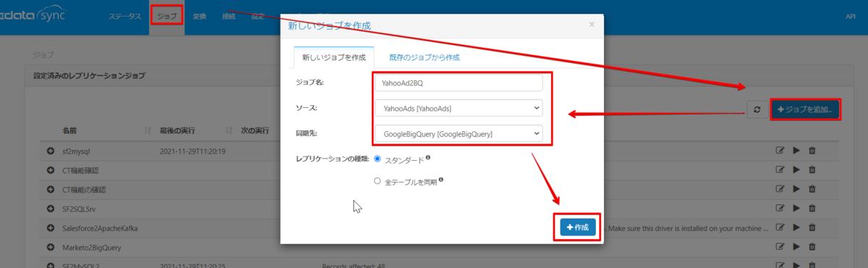The width and height of the screenshot is (868, 268).
Task: Expand the CT機能の確認 job row
Action: click(51, 190)
